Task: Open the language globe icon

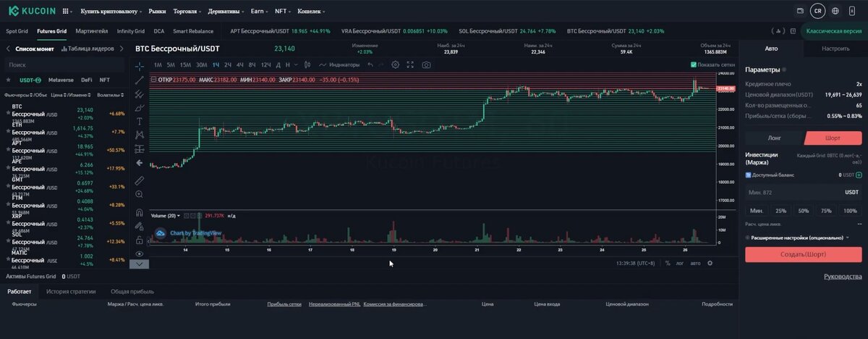Action: (835, 11)
